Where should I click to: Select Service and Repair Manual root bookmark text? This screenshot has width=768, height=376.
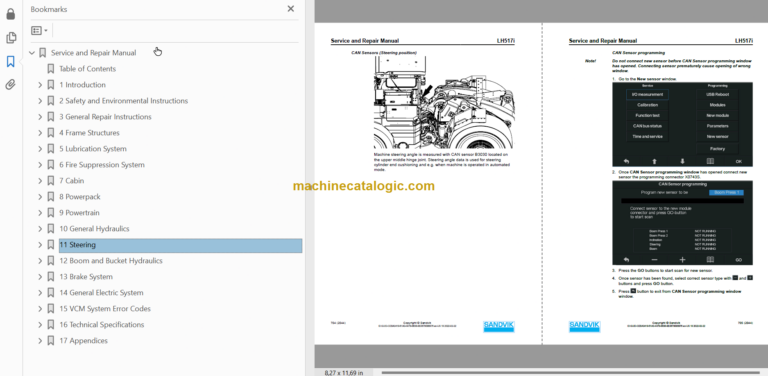[x=94, y=53]
